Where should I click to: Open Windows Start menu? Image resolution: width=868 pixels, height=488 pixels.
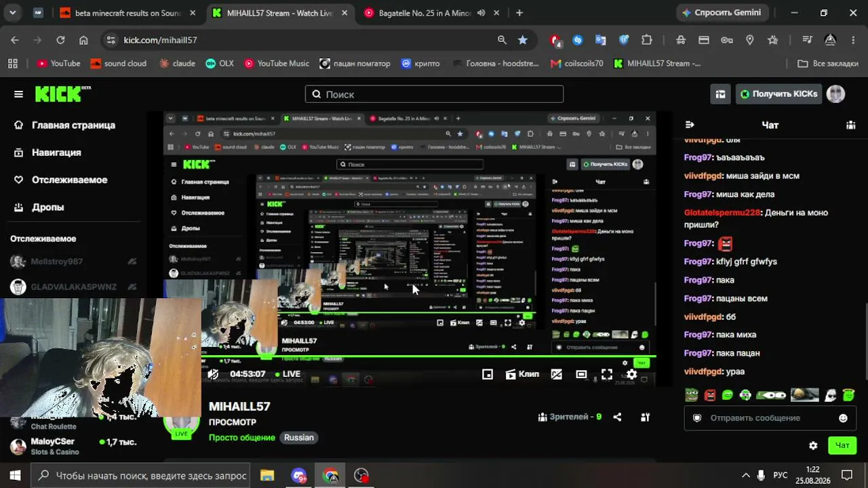pos(15,476)
